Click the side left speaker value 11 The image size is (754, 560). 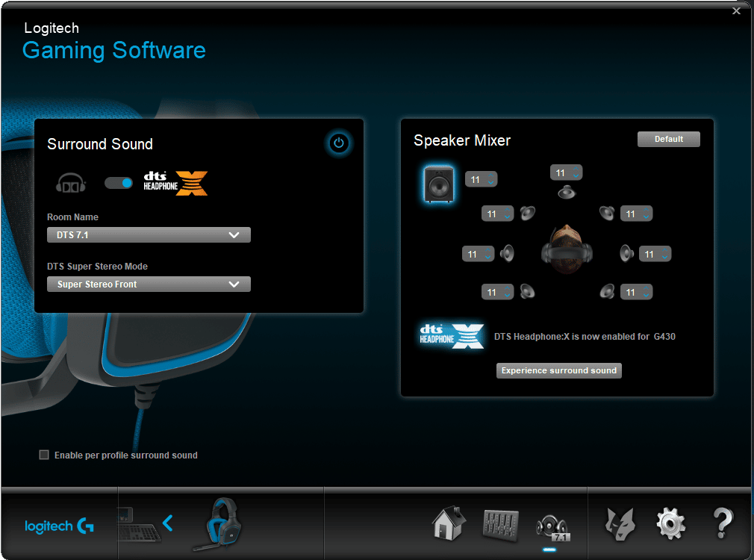(x=473, y=254)
